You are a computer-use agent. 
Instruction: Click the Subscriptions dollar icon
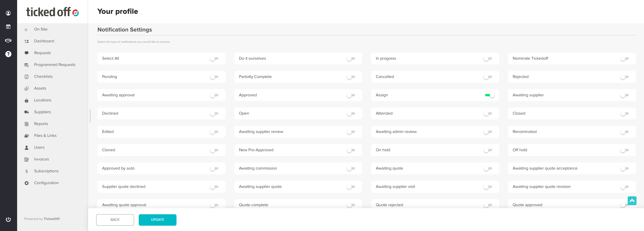pos(27,171)
